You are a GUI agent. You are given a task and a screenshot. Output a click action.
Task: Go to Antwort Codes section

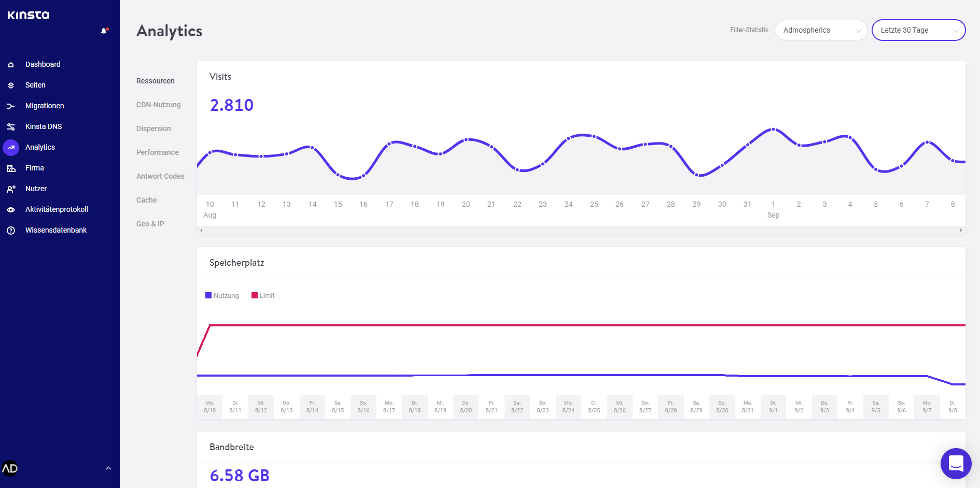click(160, 176)
